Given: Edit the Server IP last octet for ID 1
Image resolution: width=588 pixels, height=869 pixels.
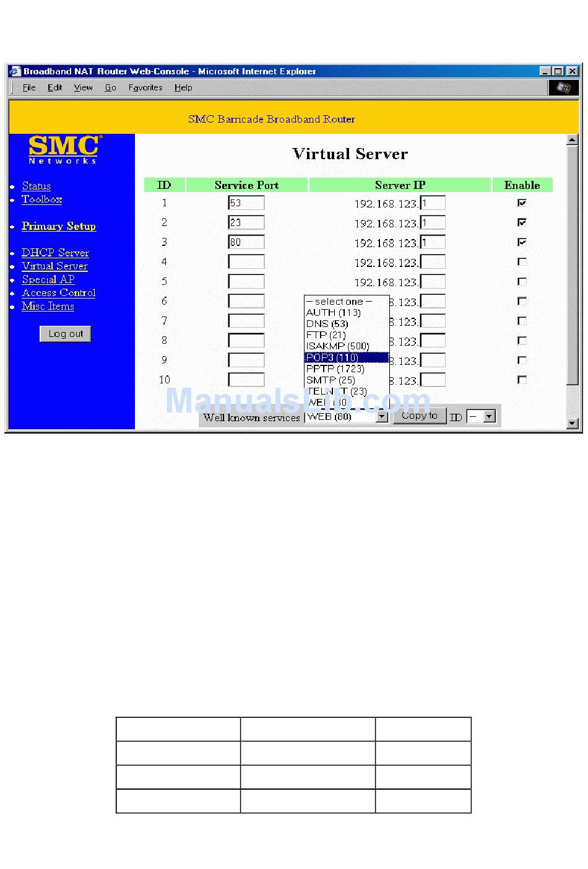Looking at the screenshot, I should (433, 203).
